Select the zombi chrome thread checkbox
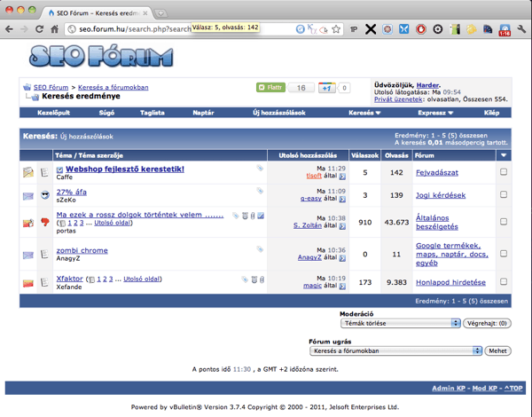 tap(504, 254)
